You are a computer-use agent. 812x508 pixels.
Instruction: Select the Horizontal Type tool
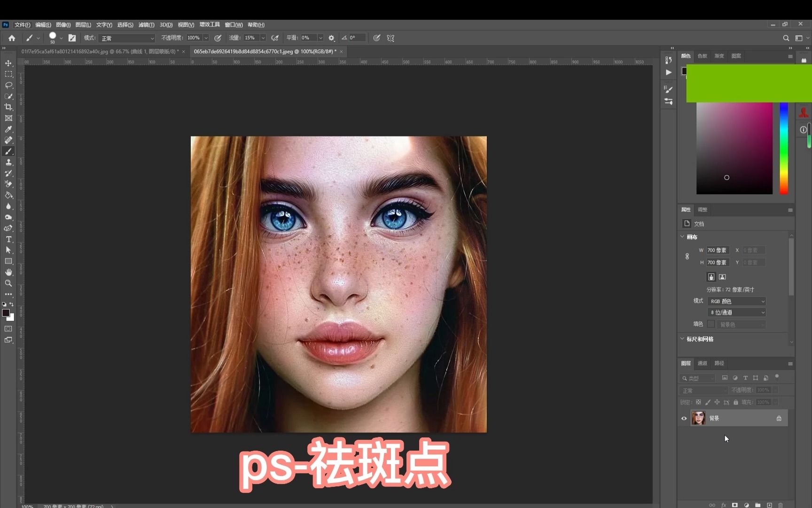coord(8,239)
